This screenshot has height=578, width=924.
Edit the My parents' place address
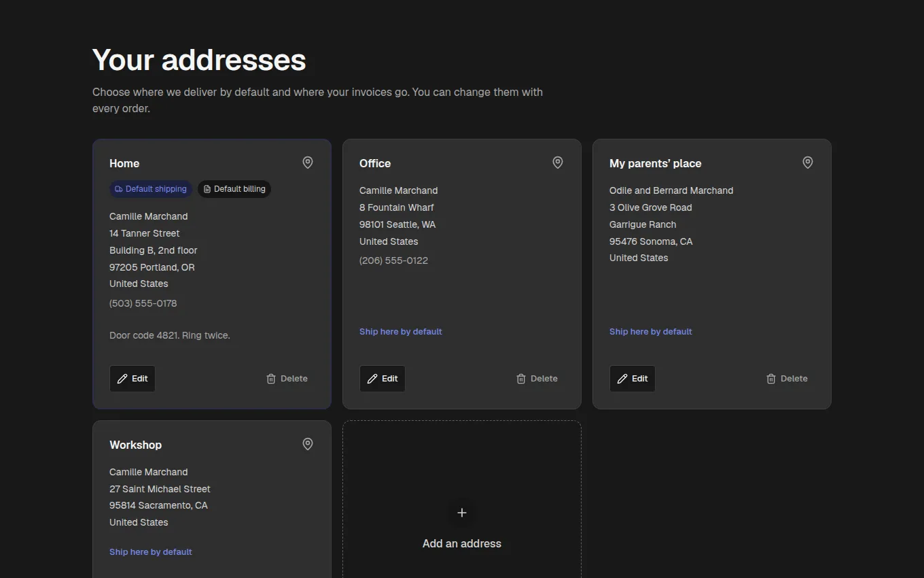pyautogui.click(x=633, y=379)
